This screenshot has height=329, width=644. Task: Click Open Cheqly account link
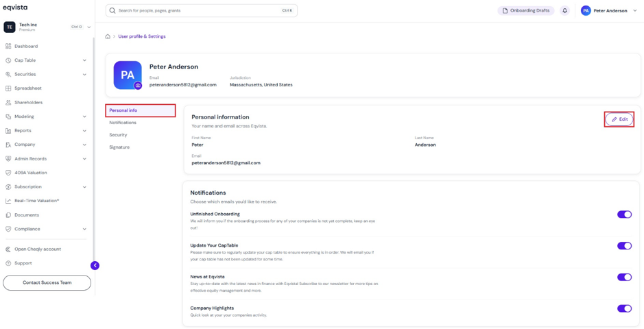[38, 249]
